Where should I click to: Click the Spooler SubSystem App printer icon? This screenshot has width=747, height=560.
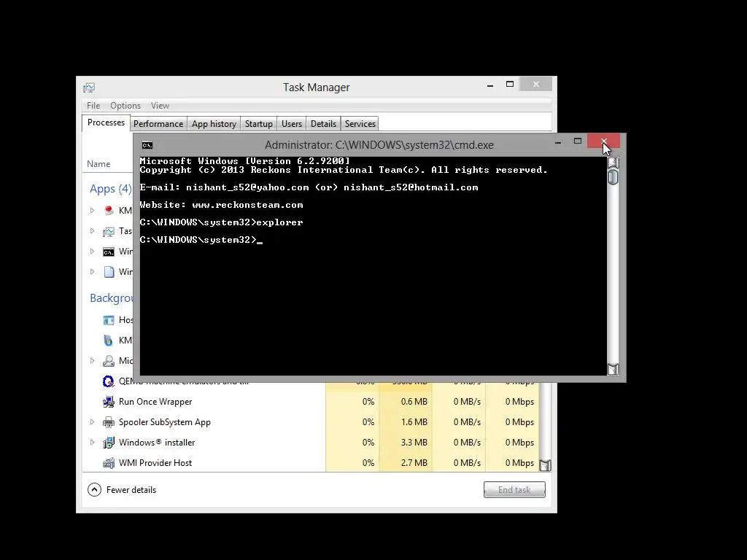109,422
